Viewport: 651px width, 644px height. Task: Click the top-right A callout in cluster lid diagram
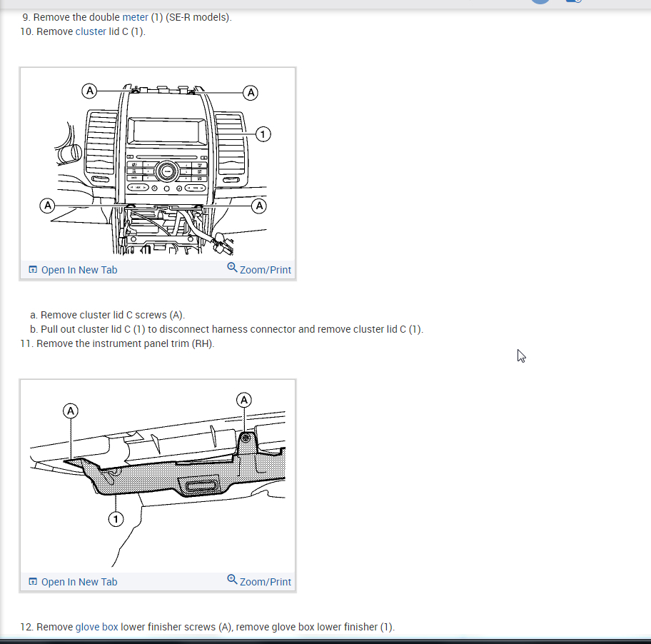click(x=251, y=93)
